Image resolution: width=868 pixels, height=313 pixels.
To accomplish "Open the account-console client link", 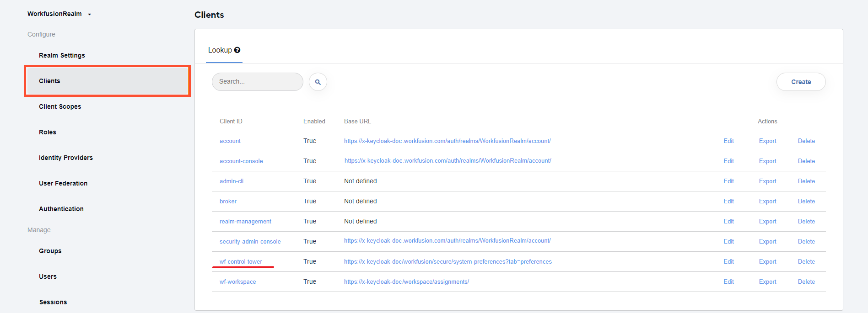I will pos(241,161).
